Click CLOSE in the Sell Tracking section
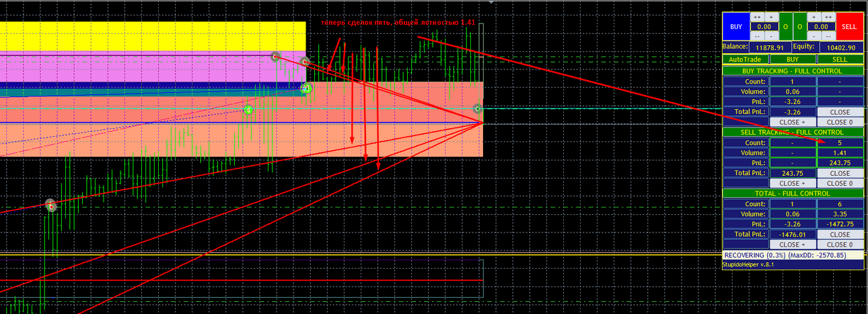The width and height of the screenshot is (868, 314). 840,173
